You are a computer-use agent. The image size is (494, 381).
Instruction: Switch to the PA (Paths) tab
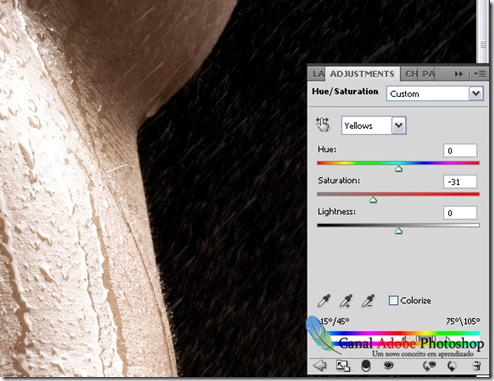pyautogui.click(x=428, y=74)
